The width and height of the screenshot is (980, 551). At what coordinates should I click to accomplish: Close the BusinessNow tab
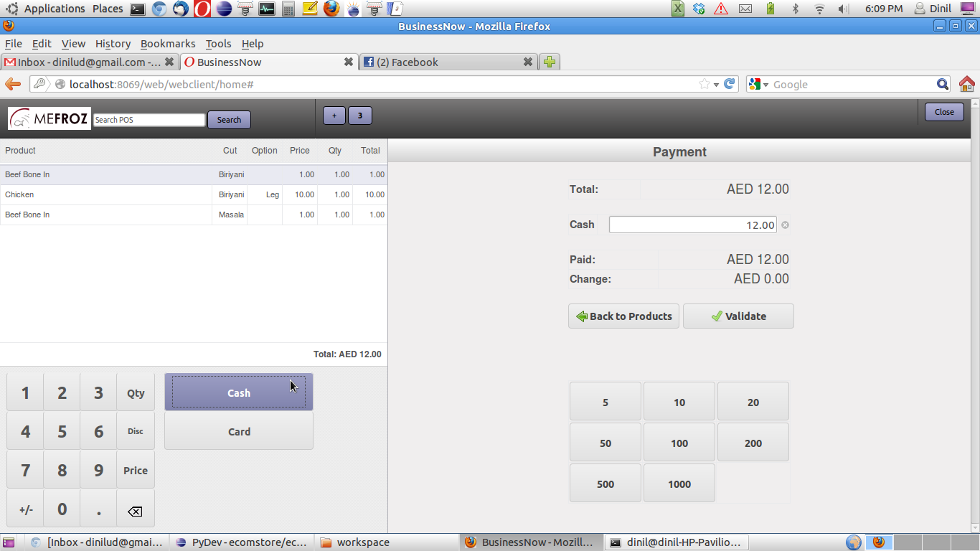(349, 62)
